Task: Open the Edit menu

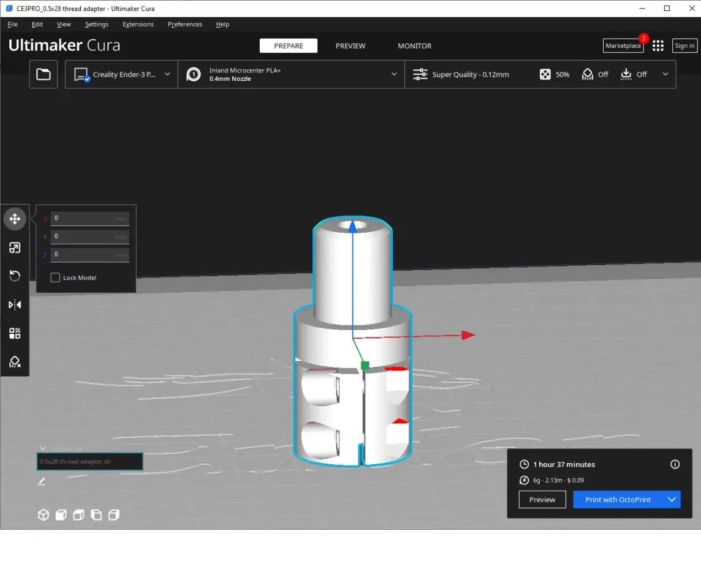Action: (x=37, y=24)
